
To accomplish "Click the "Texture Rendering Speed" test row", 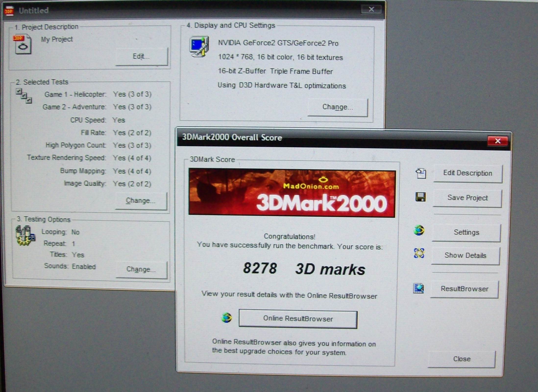I will coord(89,158).
